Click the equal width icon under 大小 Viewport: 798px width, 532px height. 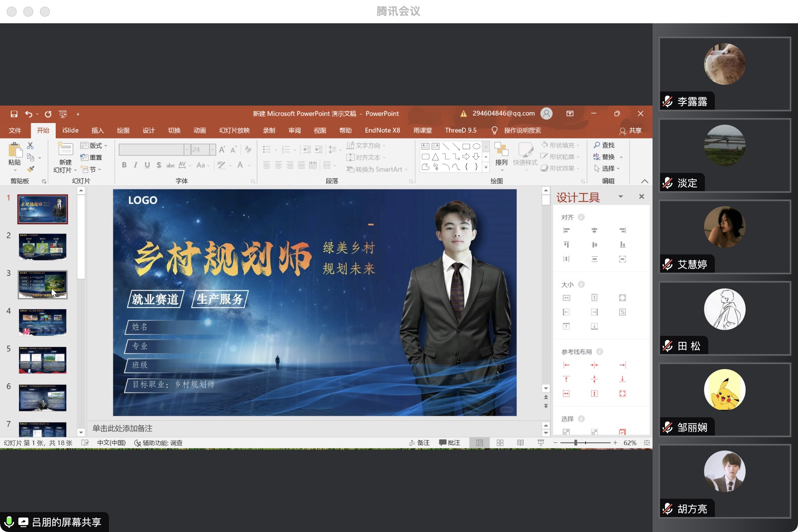566,298
